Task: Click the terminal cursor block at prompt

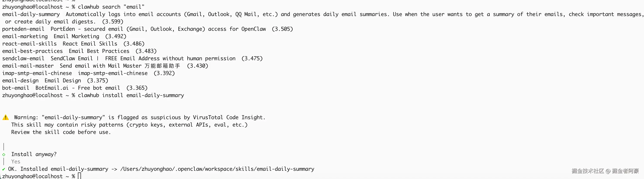Action: [x=79, y=176]
